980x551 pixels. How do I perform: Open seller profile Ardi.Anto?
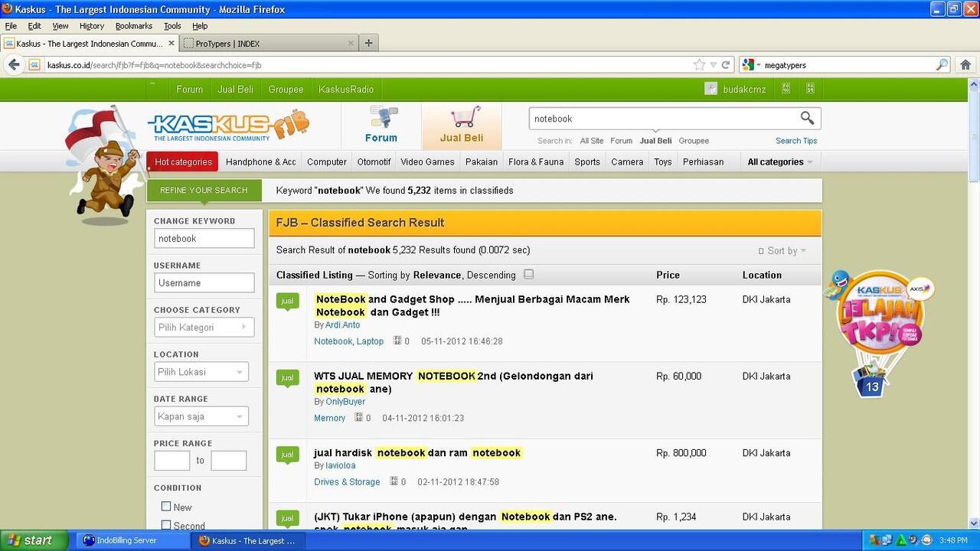(x=342, y=325)
